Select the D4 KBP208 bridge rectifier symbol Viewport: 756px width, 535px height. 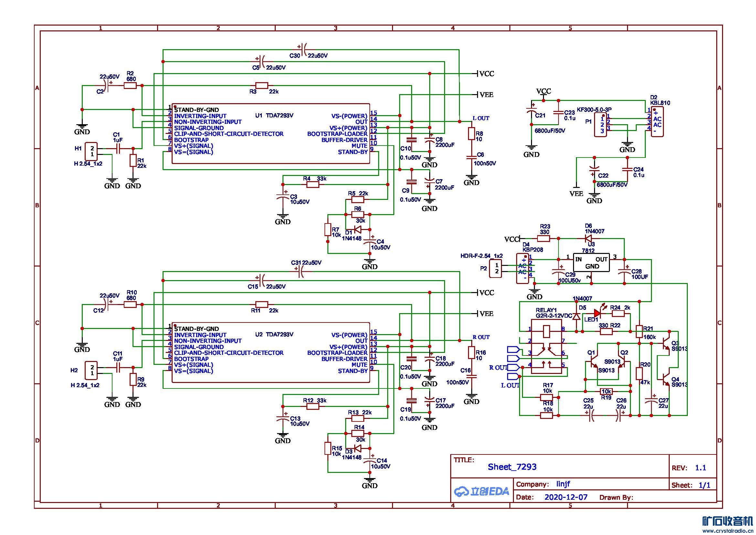point(523,268)
